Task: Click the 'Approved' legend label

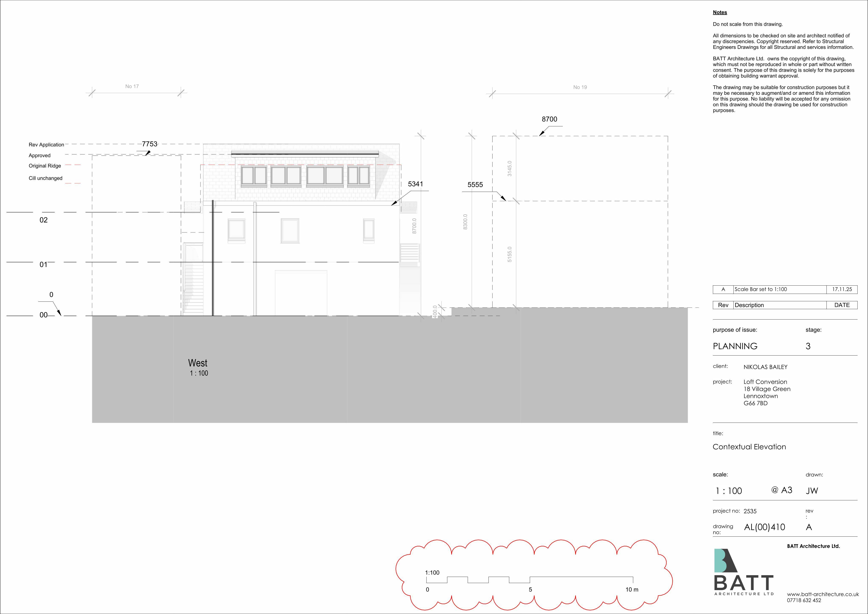Action: 40,155
